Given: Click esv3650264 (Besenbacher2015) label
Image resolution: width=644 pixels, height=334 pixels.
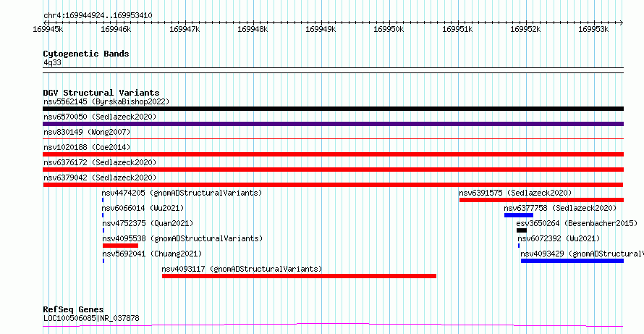Looking at the screenshot, I should [x=577, y=223].
